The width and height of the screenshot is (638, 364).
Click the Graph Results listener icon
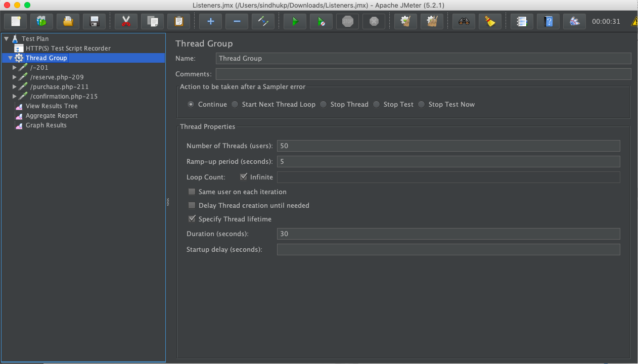19,125
